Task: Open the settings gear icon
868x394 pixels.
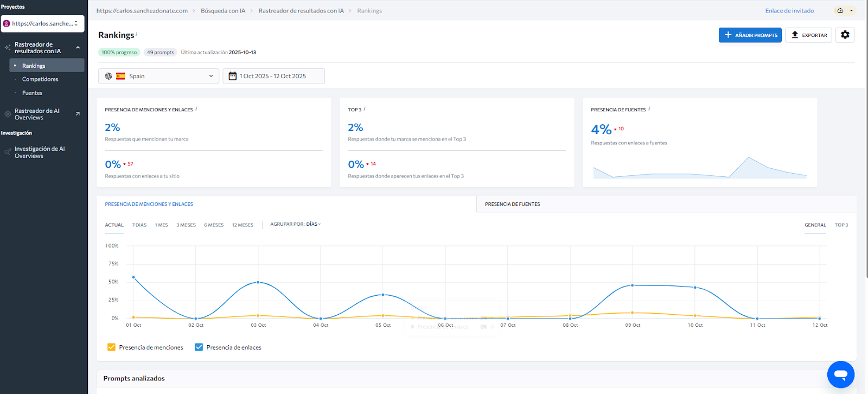Action: tap(845, 35)
